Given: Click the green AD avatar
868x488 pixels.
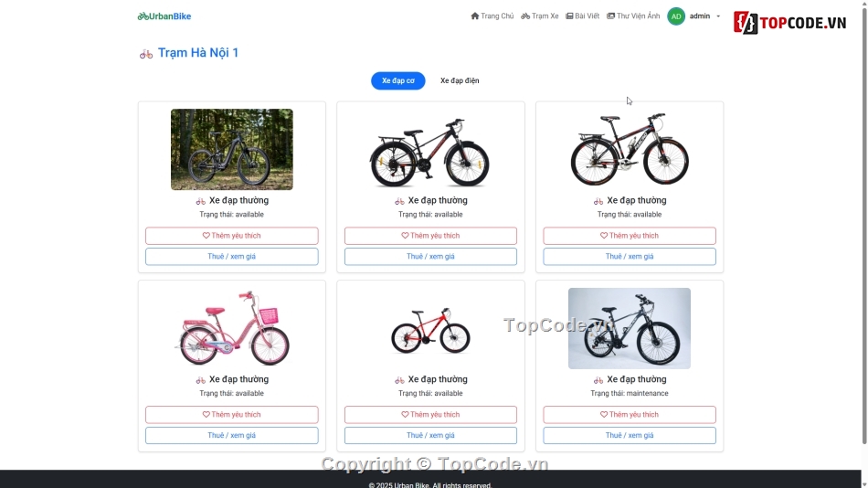Looking at the screenshot, I should tap(676, 16).
